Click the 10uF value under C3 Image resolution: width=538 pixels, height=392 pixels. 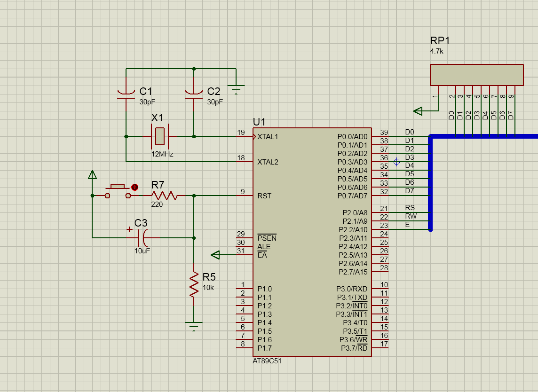142,251
